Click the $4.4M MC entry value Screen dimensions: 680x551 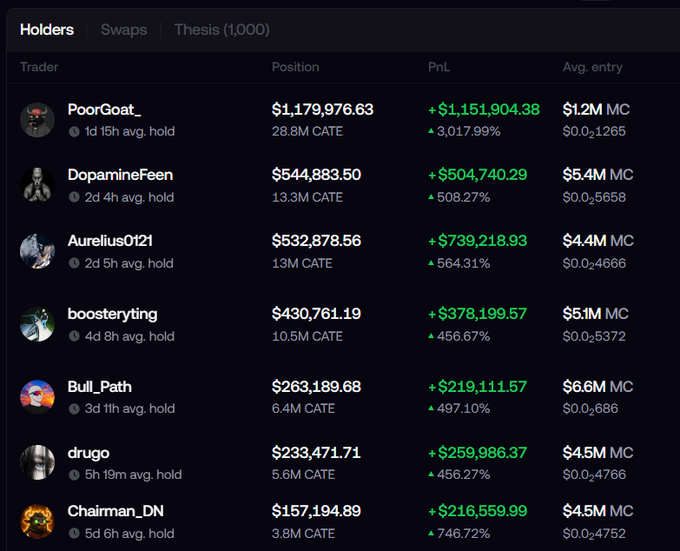598,241
